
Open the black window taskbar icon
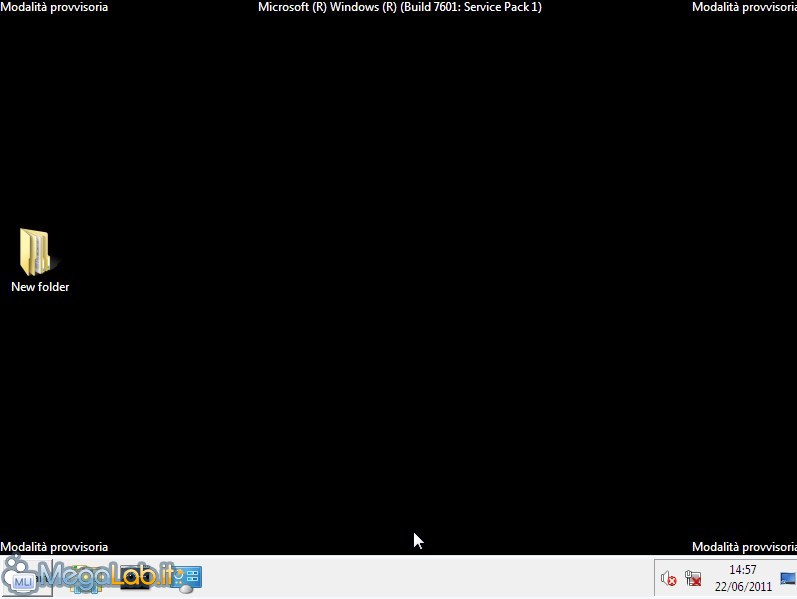[x=134, y=579]
